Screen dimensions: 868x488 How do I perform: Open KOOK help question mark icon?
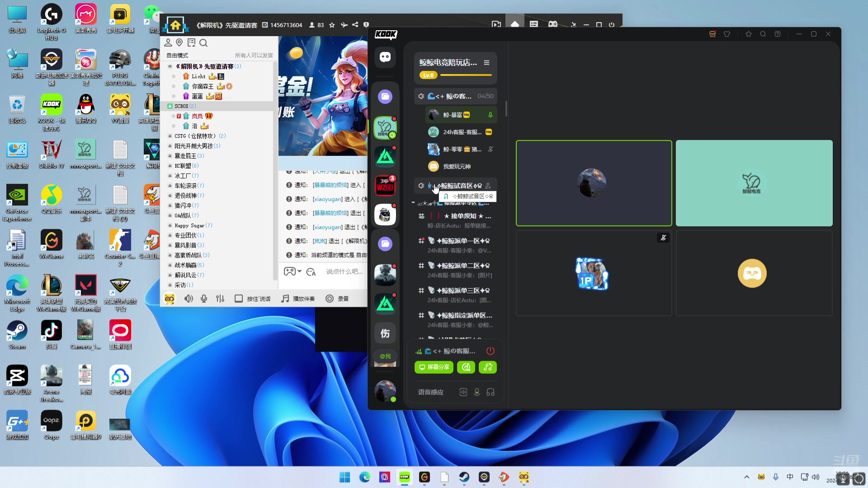[778, 34]
